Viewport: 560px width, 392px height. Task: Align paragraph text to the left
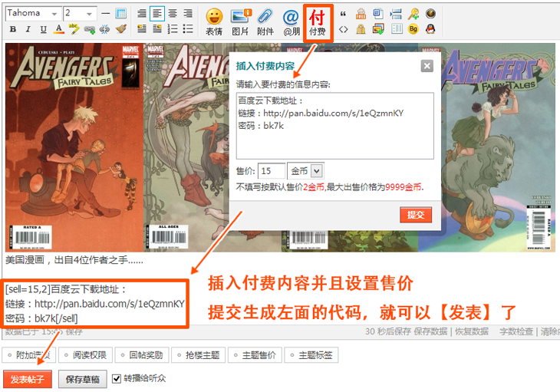click(x=157, y=14)
